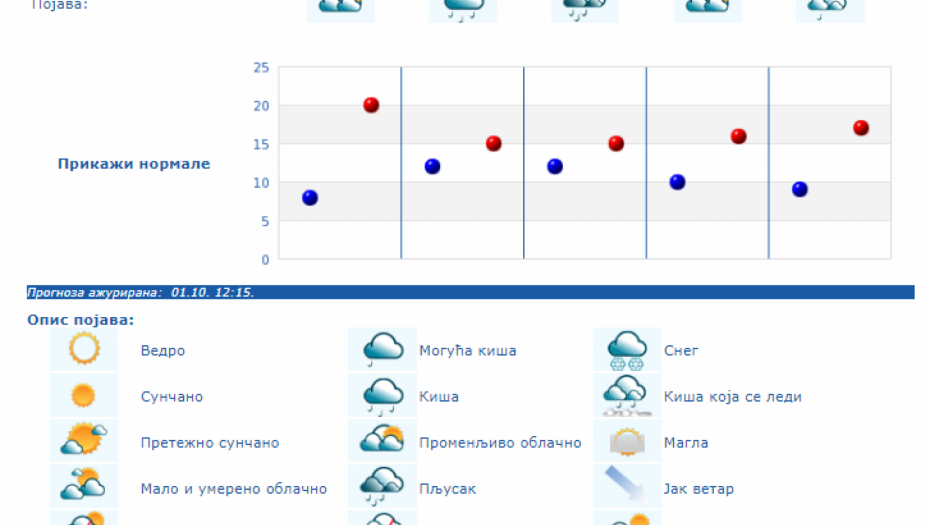Select the Променљиво облачно icon
This screenshot has height=525, width=930.
click(382, 441)
